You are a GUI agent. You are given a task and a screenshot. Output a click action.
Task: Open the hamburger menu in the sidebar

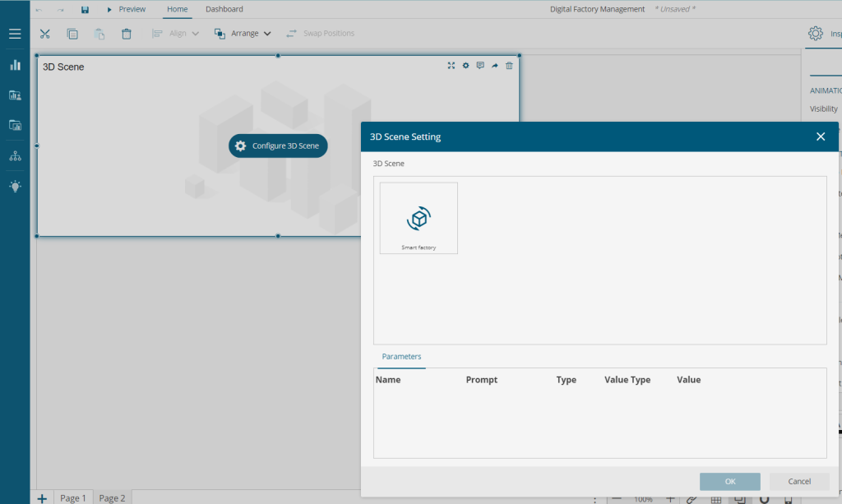tap(15, 34)
